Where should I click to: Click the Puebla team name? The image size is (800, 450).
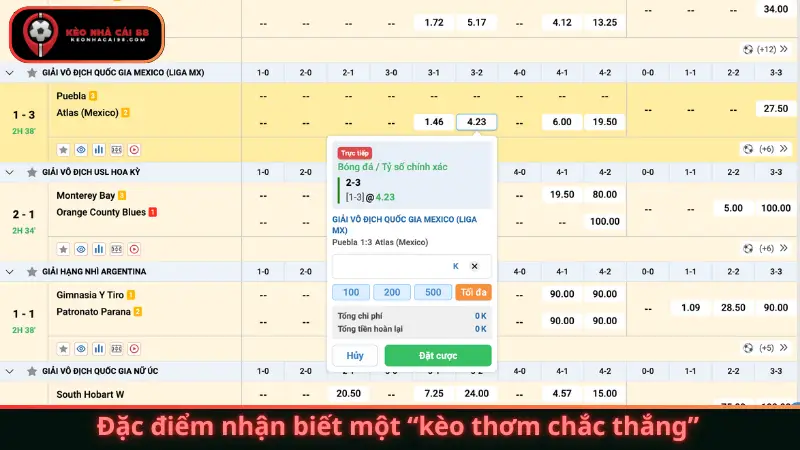[71, 96]
